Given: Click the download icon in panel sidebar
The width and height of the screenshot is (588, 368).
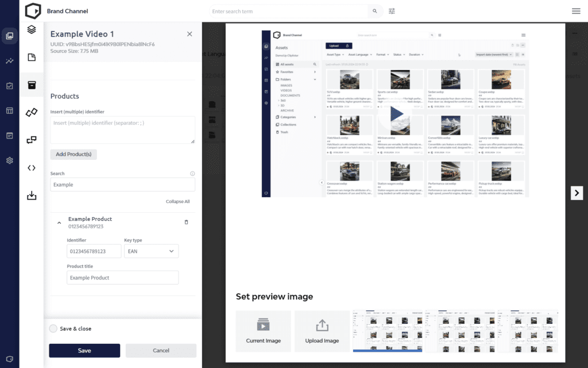Looking at the screenshot, I should tap(32, 196).
